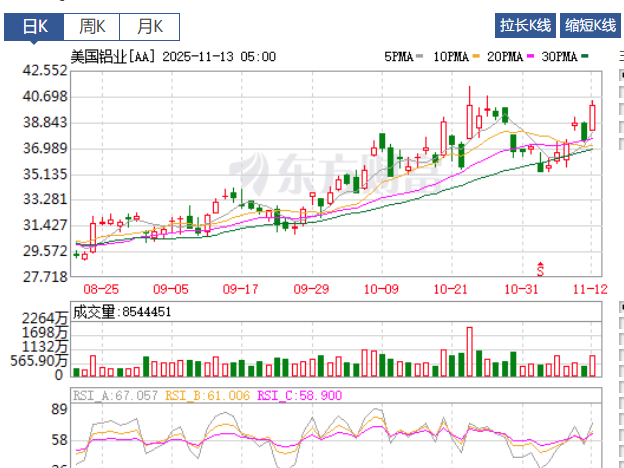This screenshot has height=468, width=624.
Task: Click the 成交量:8544451 volume readout
Action: tap(122, 312)
